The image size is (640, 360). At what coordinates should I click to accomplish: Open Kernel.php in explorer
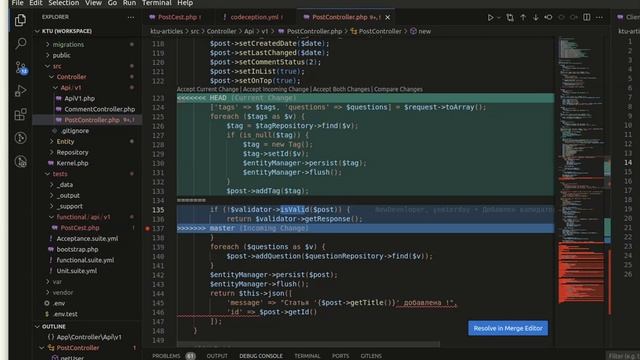click(72, 163)
